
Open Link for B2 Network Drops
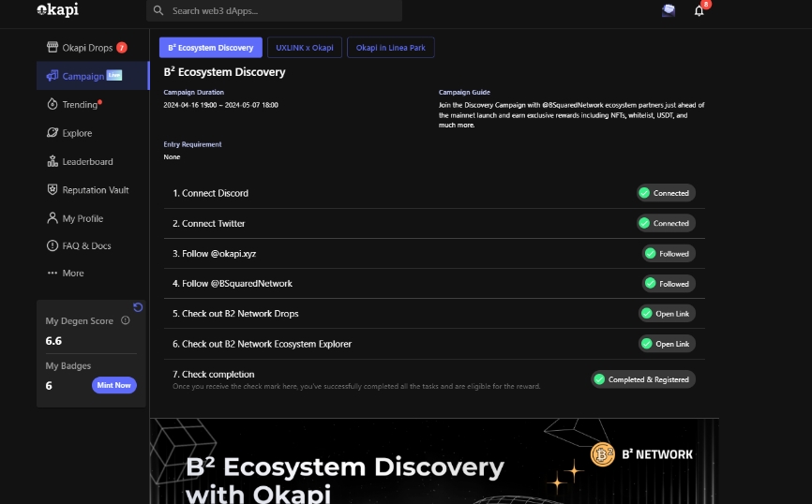tap(666, 314)
